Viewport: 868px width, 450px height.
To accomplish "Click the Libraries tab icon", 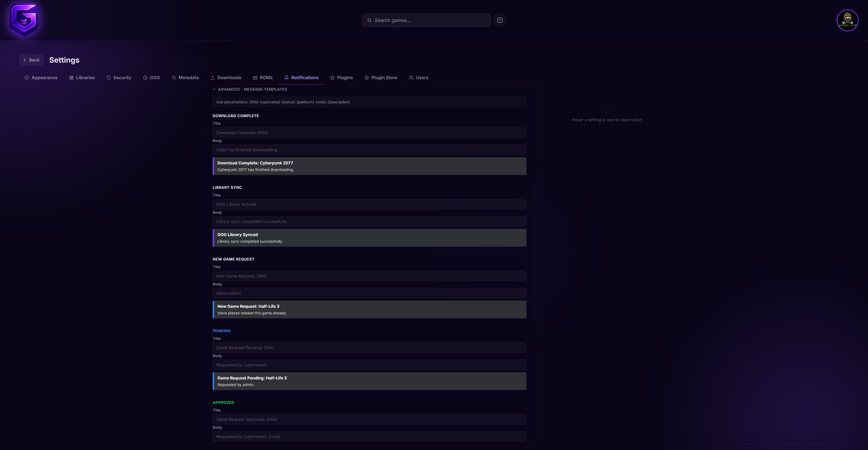I will 71,78.
